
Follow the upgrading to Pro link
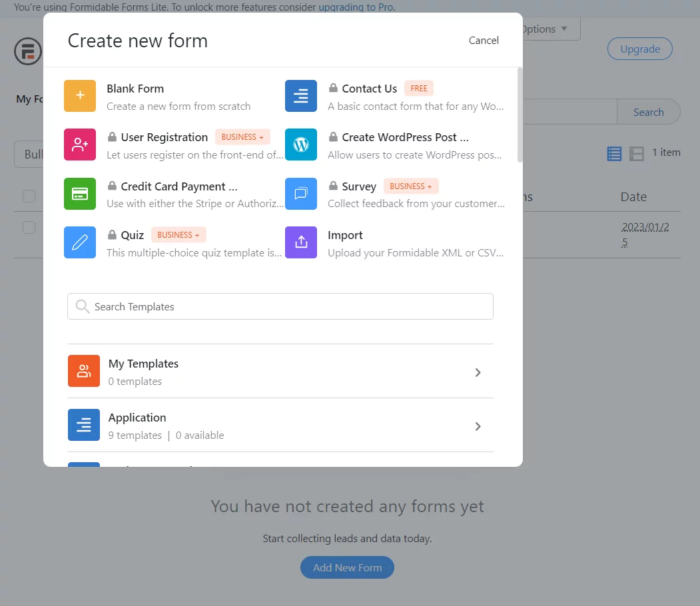coord(356,7)
